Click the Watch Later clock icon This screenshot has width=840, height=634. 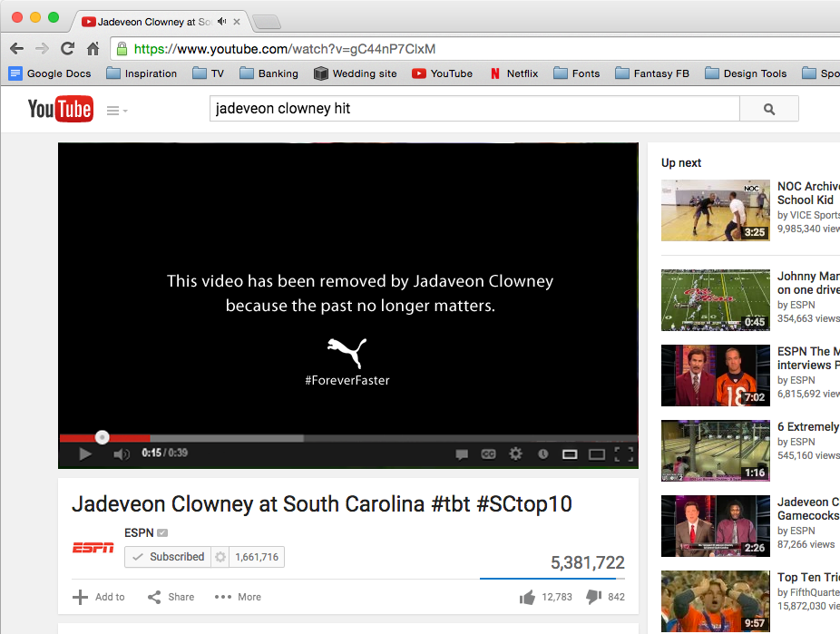(542, 454)
